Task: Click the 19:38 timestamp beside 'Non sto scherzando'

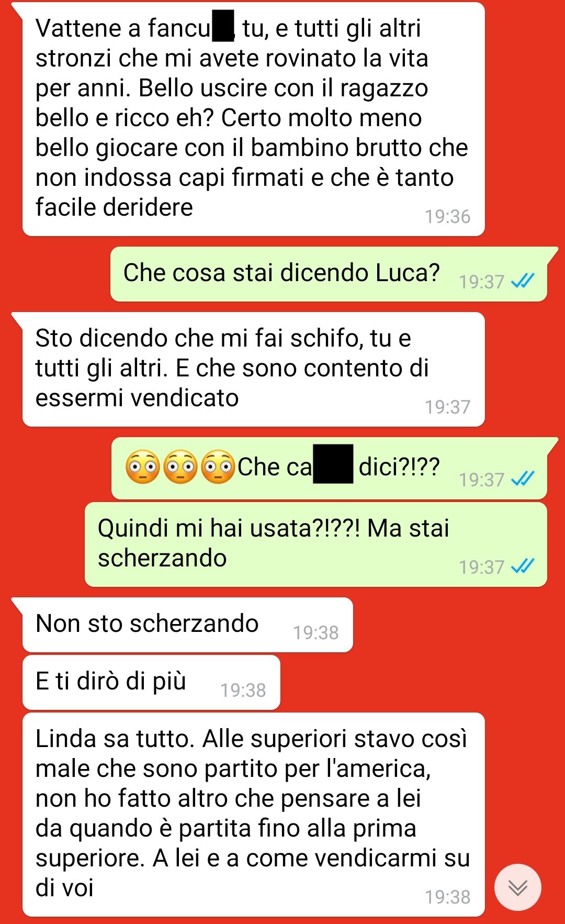Action: pyautogui.click(x=315, y=633)
